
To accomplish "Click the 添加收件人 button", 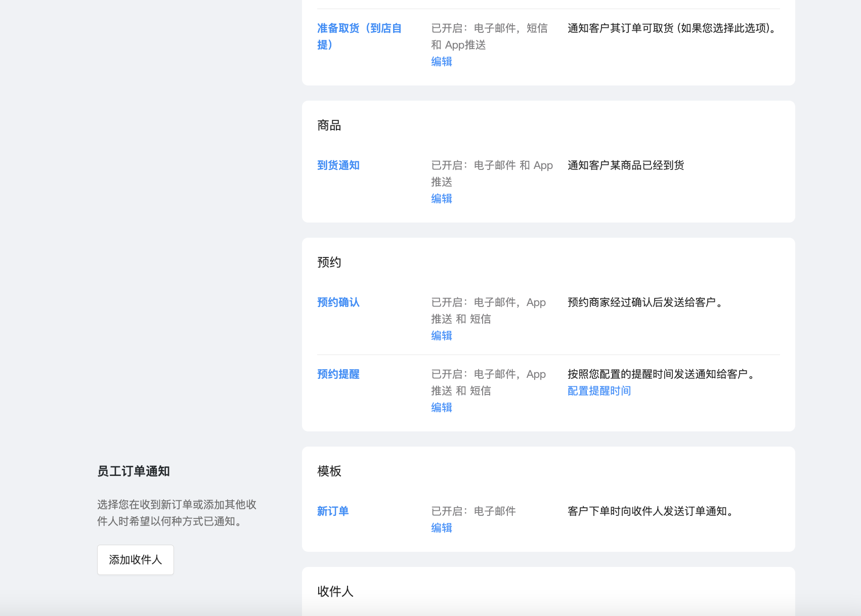I will 136,560.
